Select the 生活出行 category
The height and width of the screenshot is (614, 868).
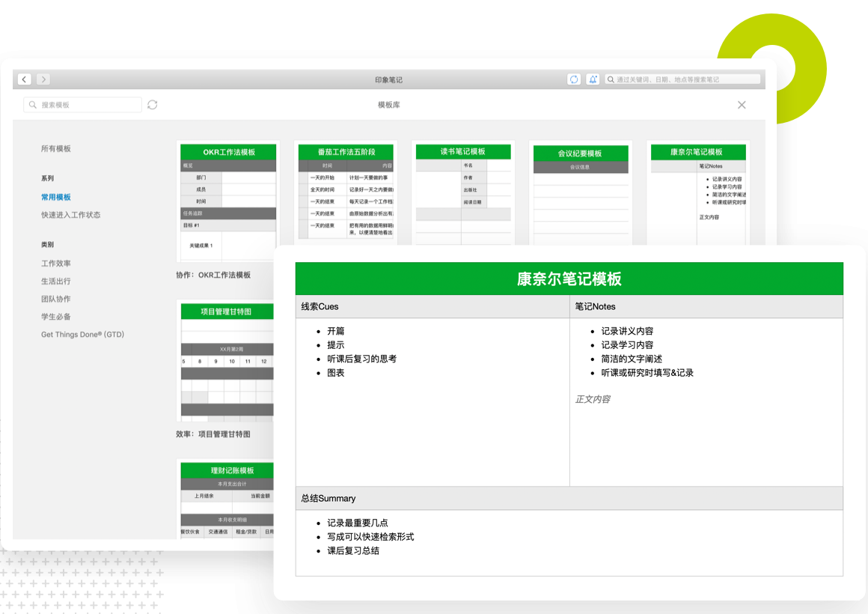56,282
